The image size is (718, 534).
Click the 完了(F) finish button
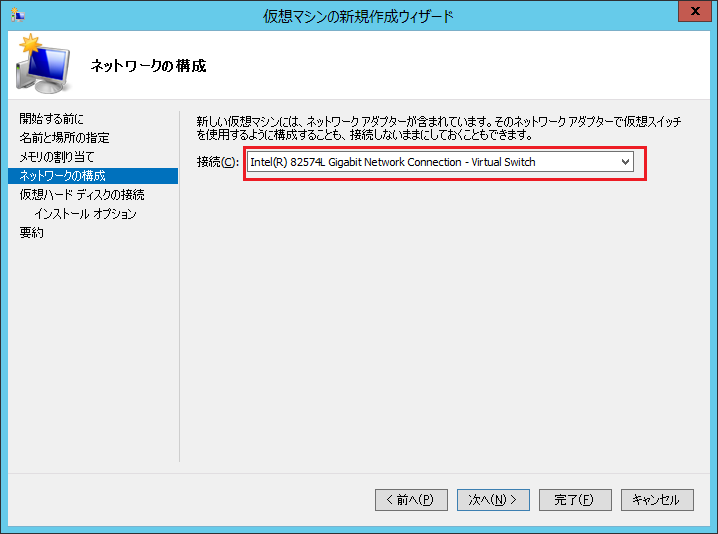(575, 500)
